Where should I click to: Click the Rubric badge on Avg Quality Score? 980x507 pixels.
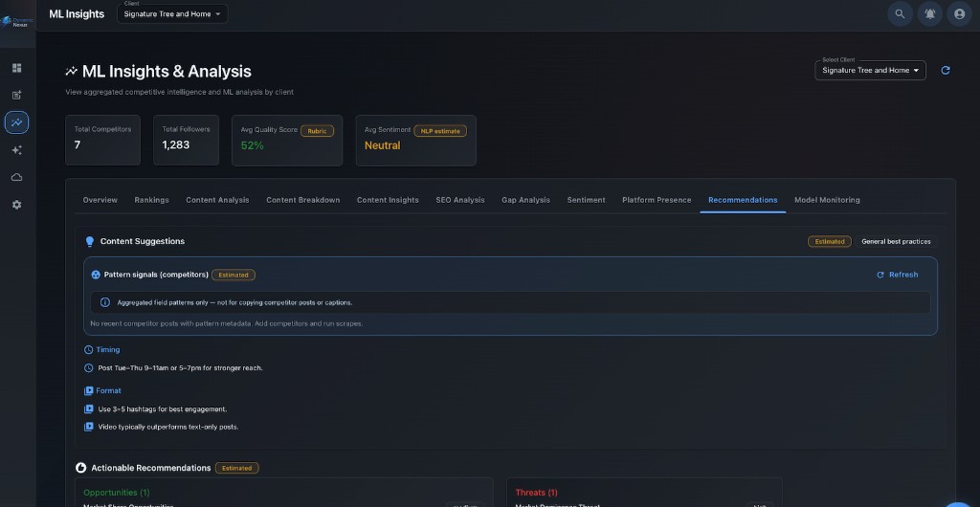coord(317,131)
